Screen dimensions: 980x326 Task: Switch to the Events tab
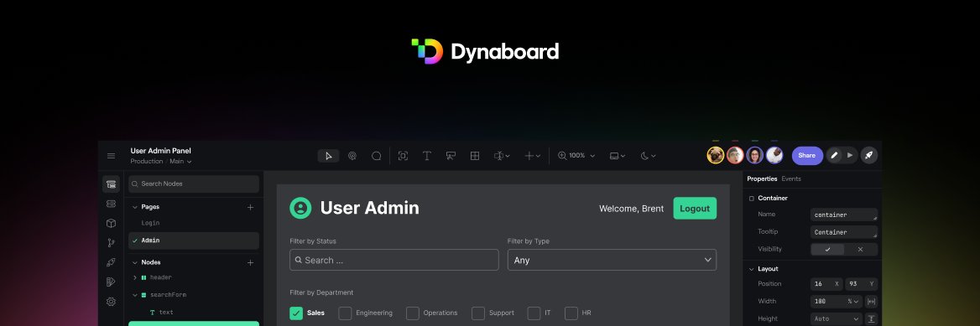tap(791, 179)
